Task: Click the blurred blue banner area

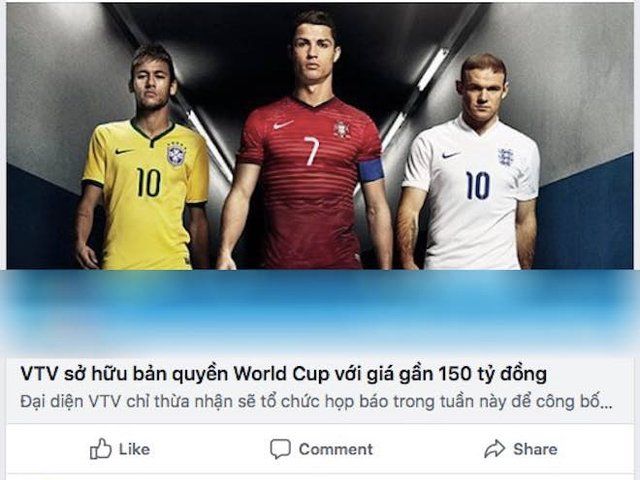Action: coord(320,313)
